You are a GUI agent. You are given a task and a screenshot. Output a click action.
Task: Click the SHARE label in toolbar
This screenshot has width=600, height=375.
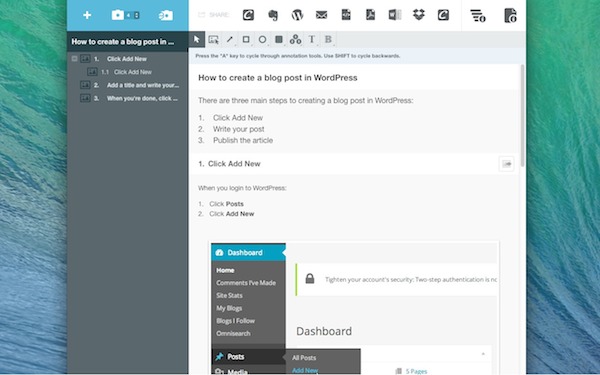pos(219,15)
